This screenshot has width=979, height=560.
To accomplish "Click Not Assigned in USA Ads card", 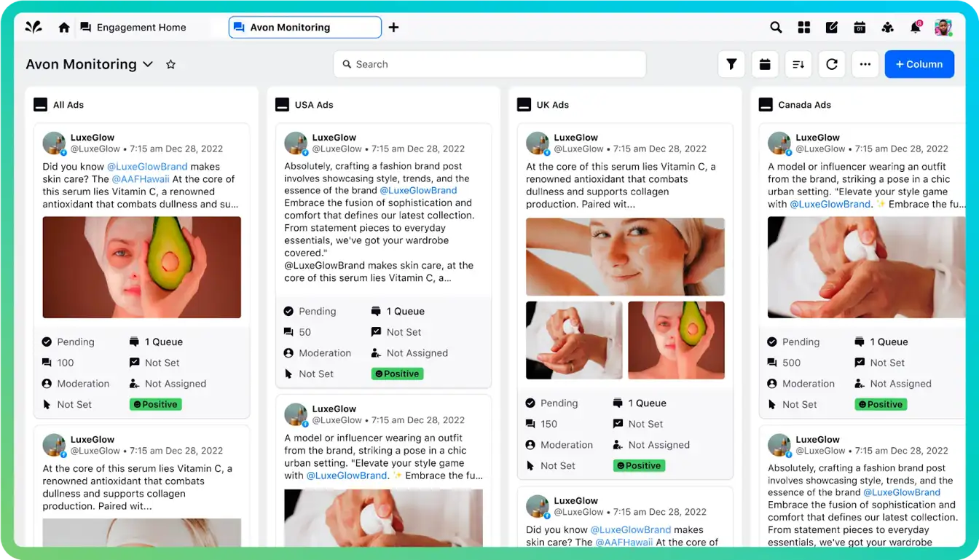I will coord(409,353).
